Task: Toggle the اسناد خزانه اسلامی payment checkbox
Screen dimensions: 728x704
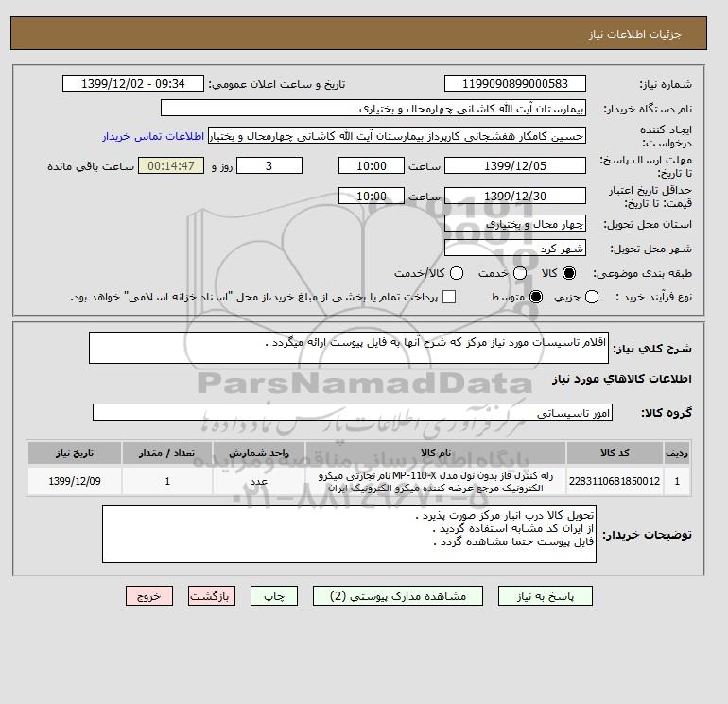Action: click(449, 297)
